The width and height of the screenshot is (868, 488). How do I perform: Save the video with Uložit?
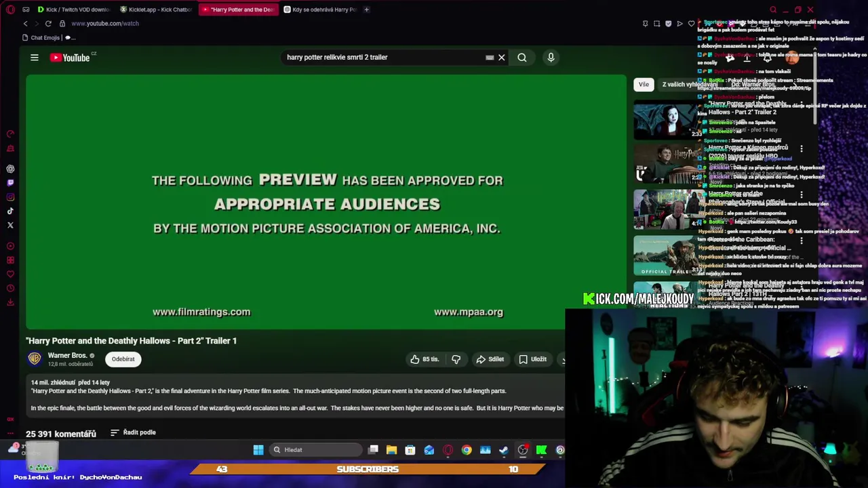pyautogui.click(x=533, y=359)
